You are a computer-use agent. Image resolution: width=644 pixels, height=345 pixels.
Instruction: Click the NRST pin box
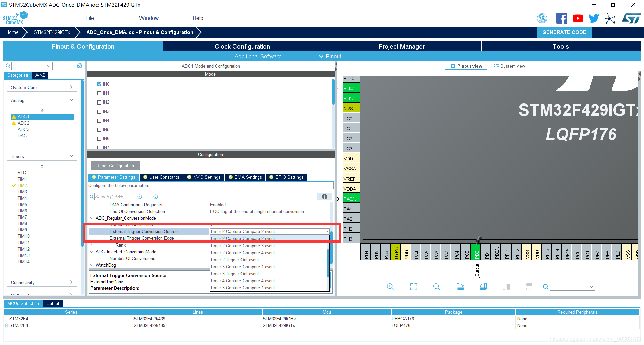pos(351,108)
